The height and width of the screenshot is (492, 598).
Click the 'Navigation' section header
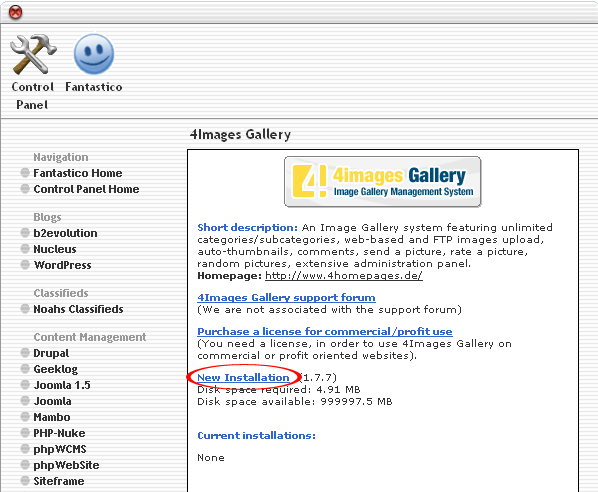[61, 157]
